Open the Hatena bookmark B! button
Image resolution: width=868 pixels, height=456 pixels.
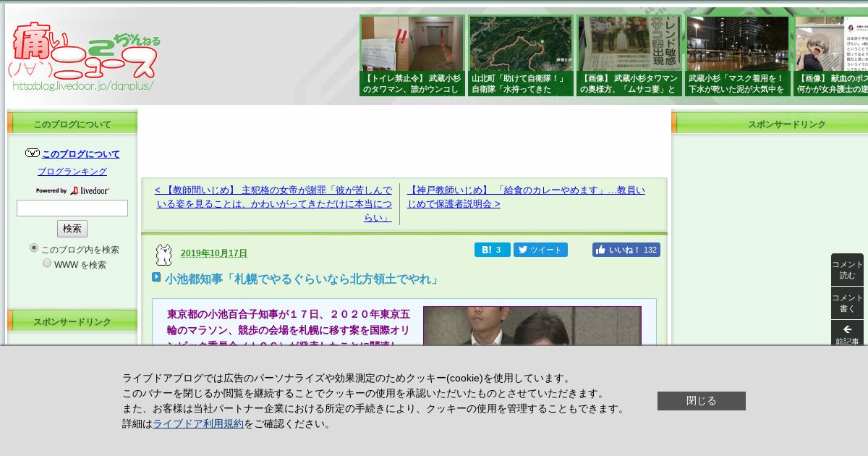point(492,250)
